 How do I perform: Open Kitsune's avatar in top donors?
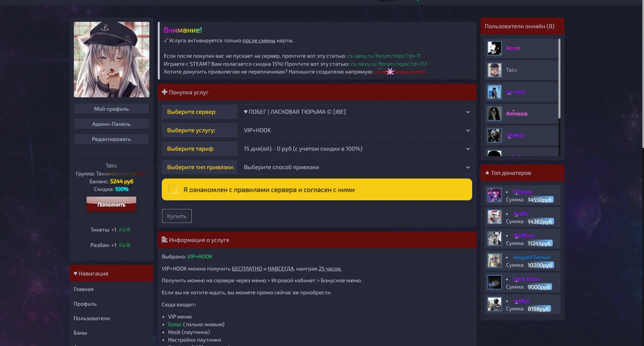tap(494, 195)
